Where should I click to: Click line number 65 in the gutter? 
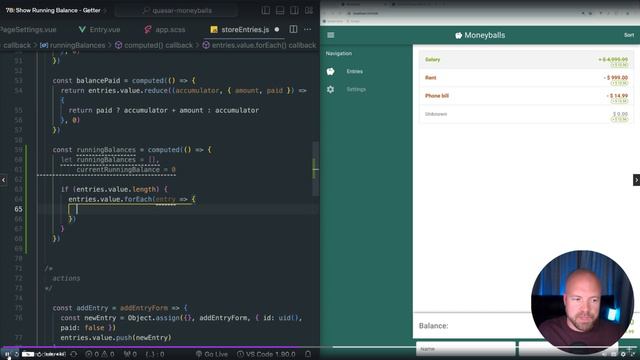click(x=18, y=209)
